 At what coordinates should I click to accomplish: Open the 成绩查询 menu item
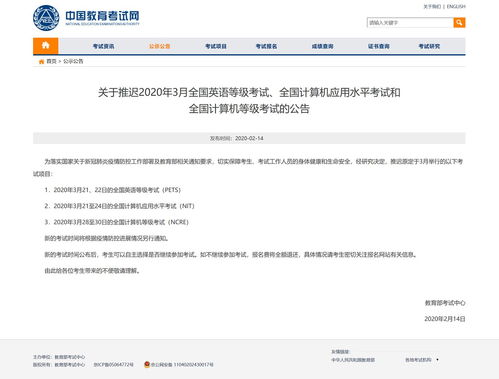pos(322,46)
